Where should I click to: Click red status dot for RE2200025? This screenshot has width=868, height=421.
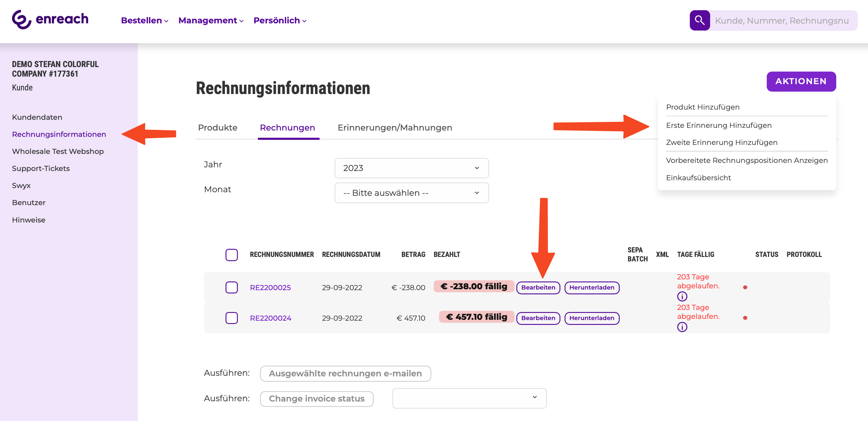point(745,287)
